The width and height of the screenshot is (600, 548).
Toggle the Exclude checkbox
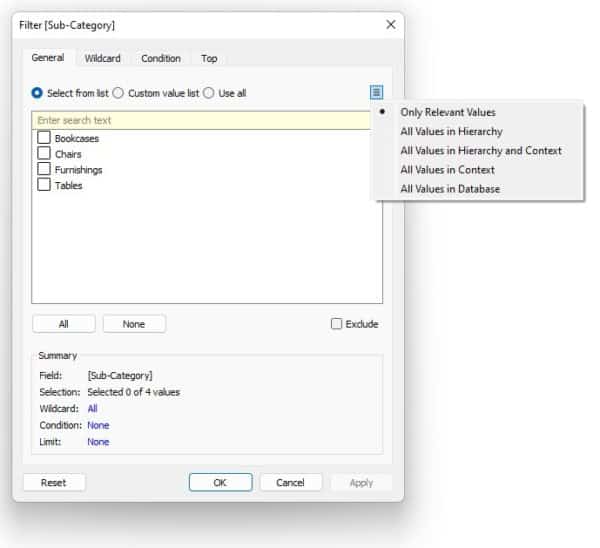(336, 324)
